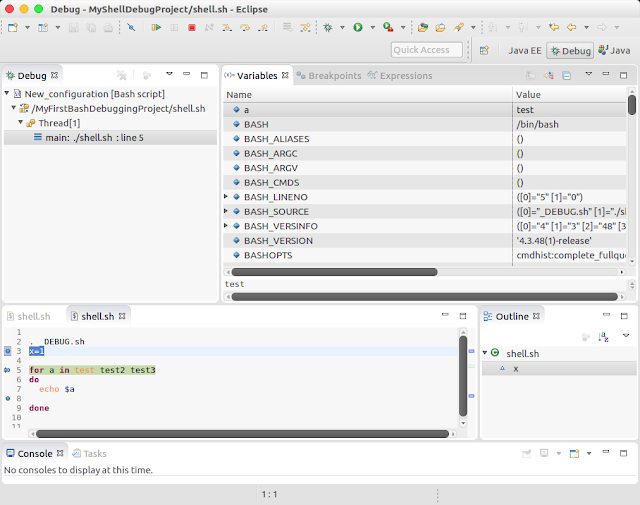
Task: Toggle the breakpoint marker on line 3
Action: (7, 351)
